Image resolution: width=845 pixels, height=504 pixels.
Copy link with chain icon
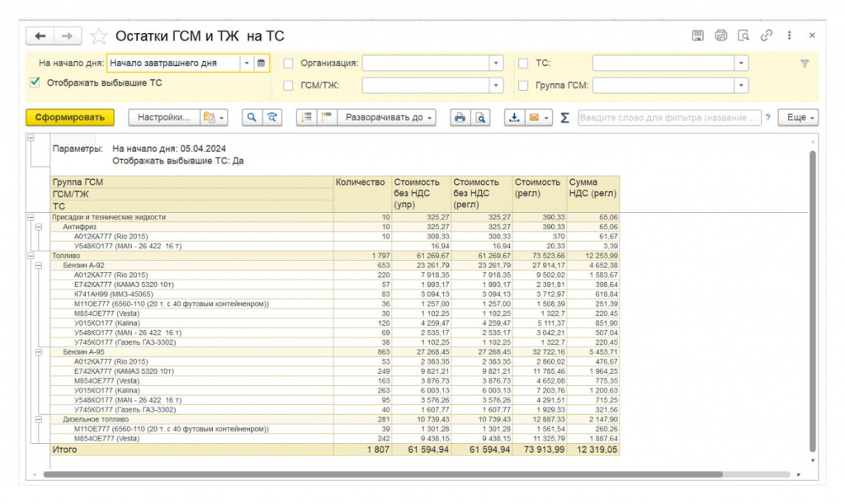(x=767, y=35)
